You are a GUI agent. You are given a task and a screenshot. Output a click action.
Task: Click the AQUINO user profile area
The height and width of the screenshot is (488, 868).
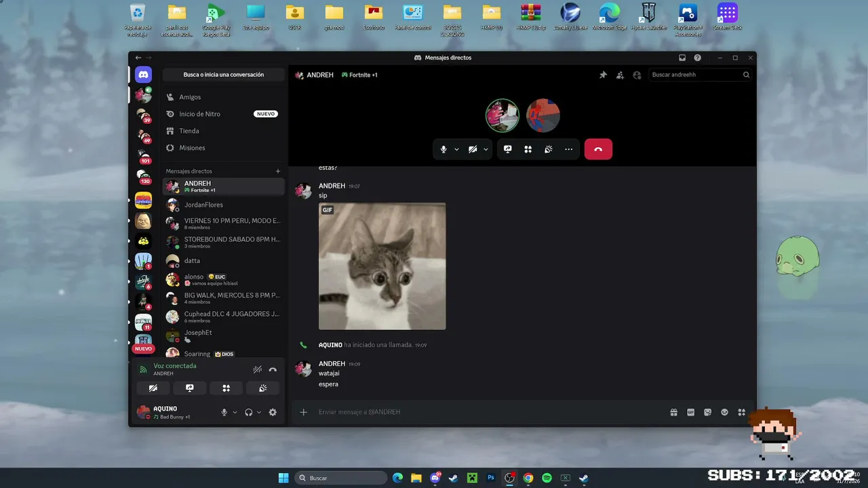[x=174, y=412]
